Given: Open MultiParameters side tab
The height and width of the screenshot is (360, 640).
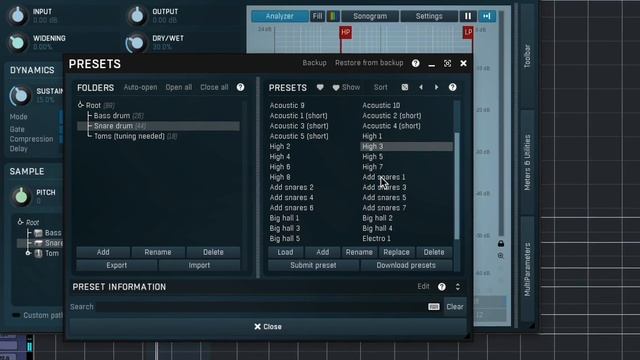Looking at the screenshot, I should coord(527,269).
